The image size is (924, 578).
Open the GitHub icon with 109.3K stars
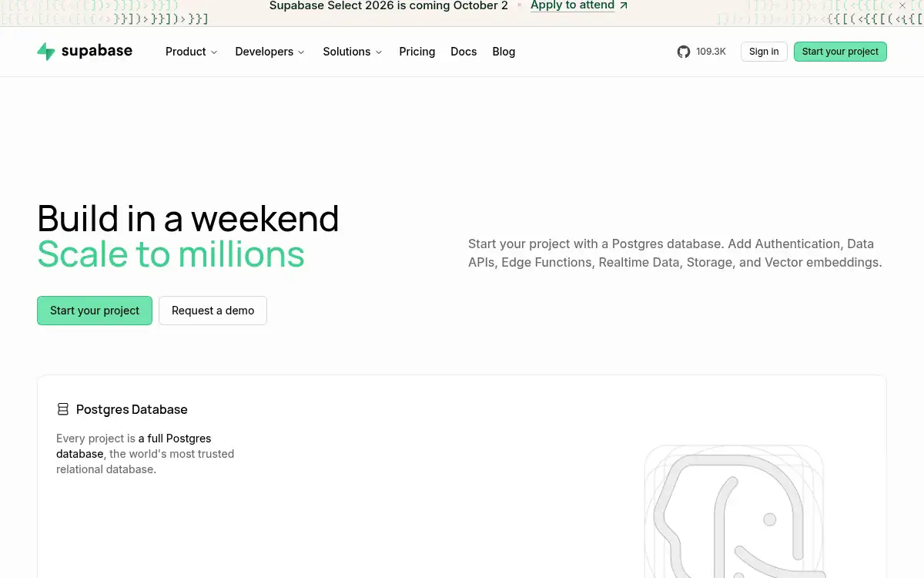tap(684, 52)
